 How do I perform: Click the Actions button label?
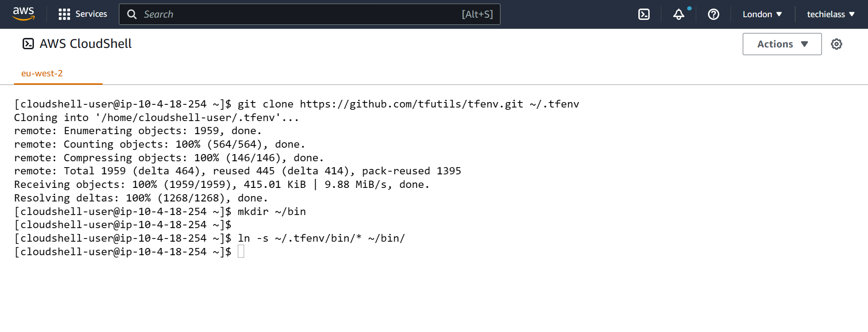[x=775, y=44]
